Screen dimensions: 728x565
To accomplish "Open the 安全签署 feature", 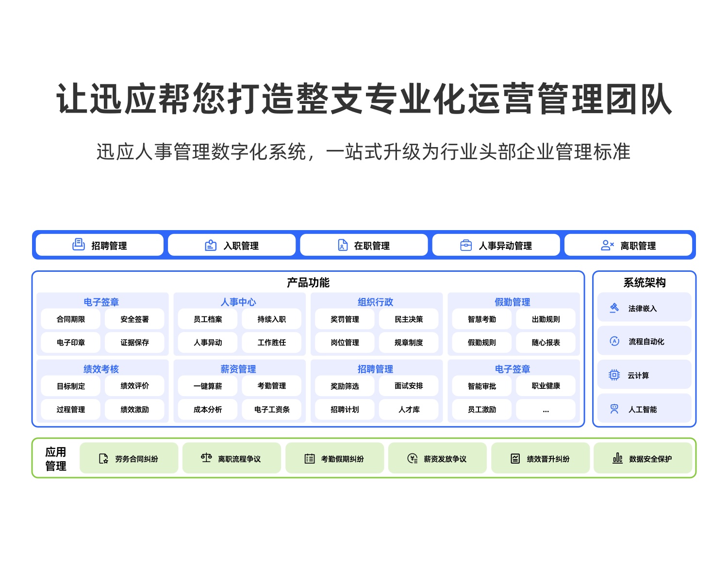I will tap(135, 319).
